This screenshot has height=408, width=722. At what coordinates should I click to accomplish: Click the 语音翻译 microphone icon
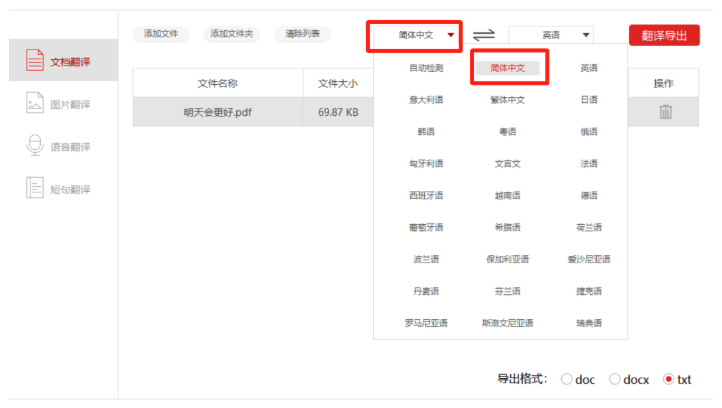[x=34, y=146]
